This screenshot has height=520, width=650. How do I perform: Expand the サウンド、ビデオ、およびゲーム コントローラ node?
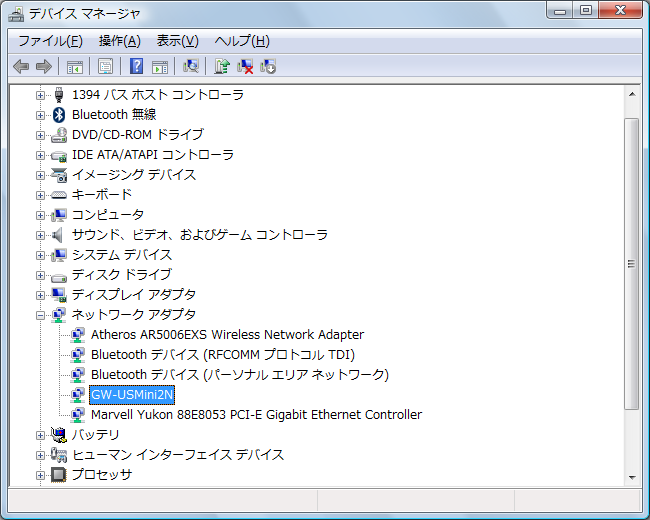point(40,235)
